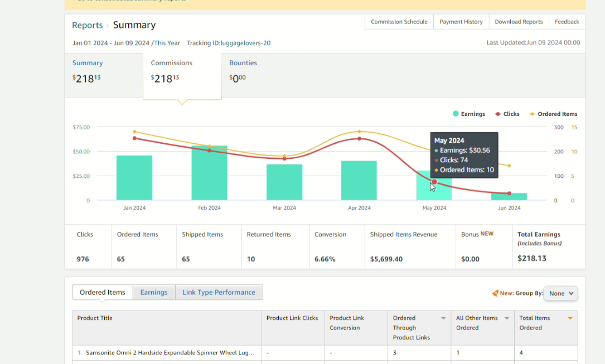Click Earnings: $30.56 in the chart tooltip
The height and width of the screenshot is (364, 605).
click(462, 151)
